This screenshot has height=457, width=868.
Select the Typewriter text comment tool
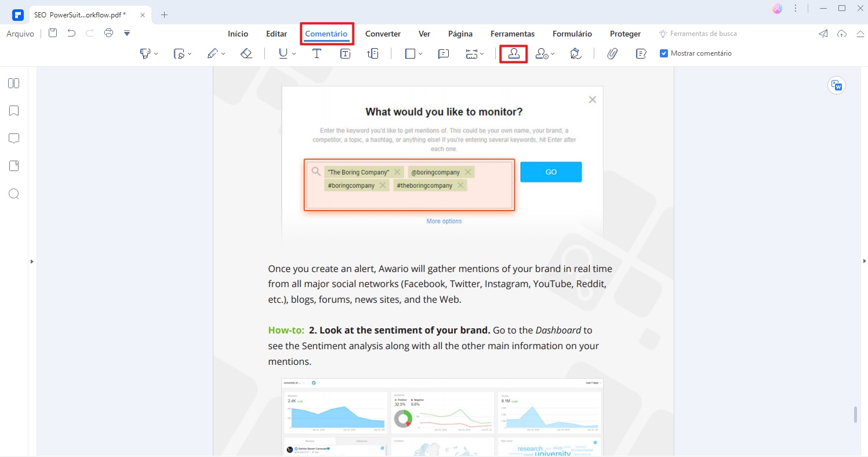tap(317, 53)
